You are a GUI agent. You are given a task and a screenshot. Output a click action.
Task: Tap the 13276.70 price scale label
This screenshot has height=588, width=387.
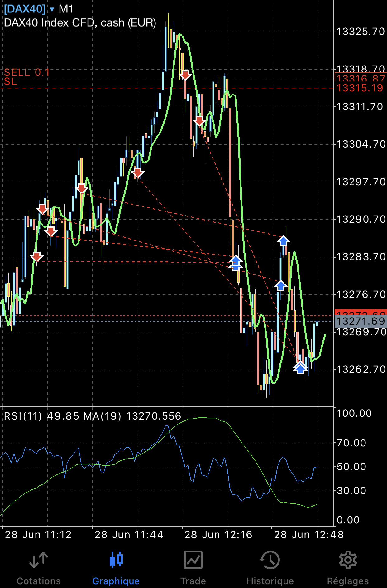[x=361, y=294]
